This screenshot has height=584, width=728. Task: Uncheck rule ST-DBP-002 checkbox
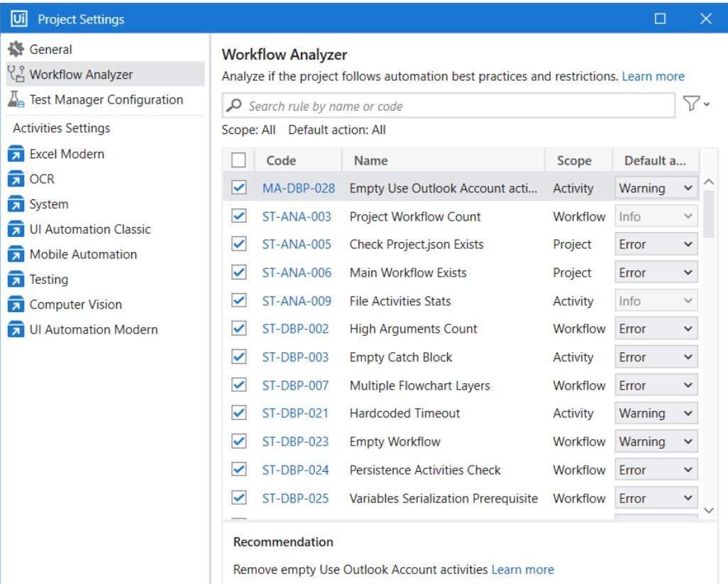tap(238, 329)
